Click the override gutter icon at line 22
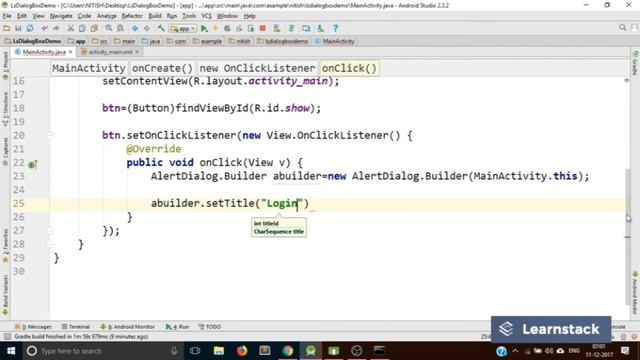The width and height of the screenshot is (640, 360). 33,164
